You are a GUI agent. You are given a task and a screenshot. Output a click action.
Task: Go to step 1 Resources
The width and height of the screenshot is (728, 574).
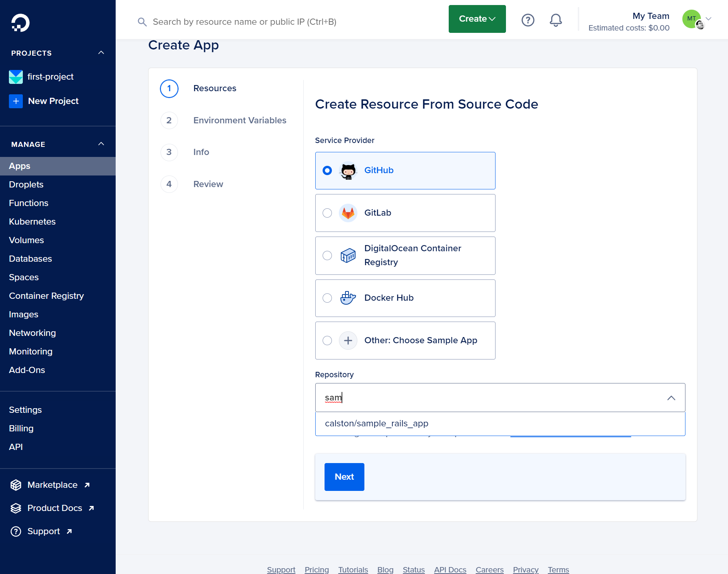click(198, 89)
